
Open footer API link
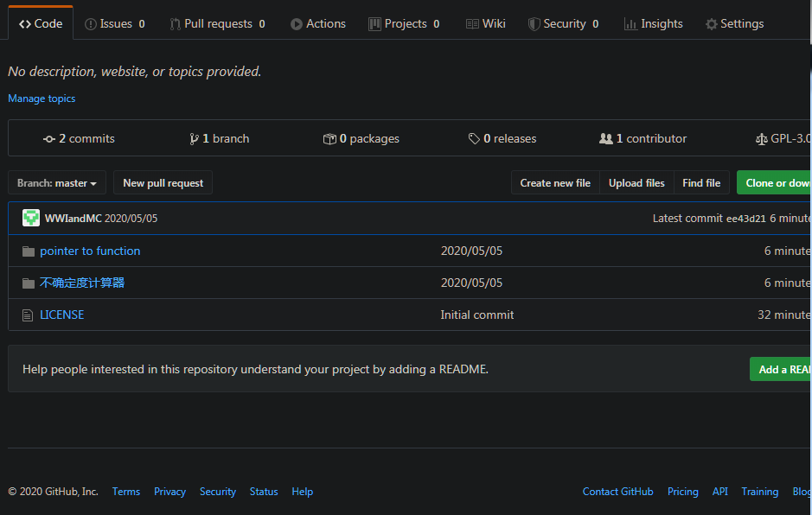pos(719,492)
